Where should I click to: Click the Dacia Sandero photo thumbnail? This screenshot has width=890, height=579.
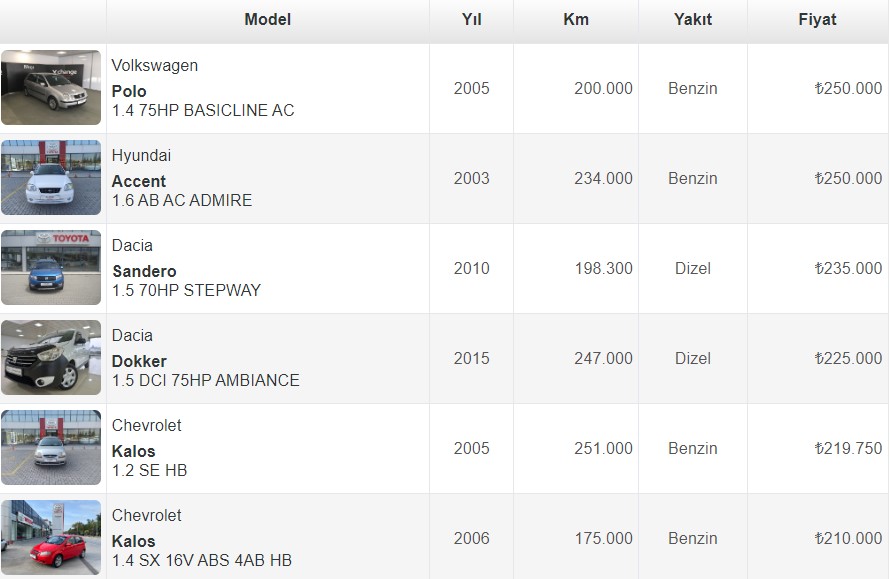tap(51, 268)
